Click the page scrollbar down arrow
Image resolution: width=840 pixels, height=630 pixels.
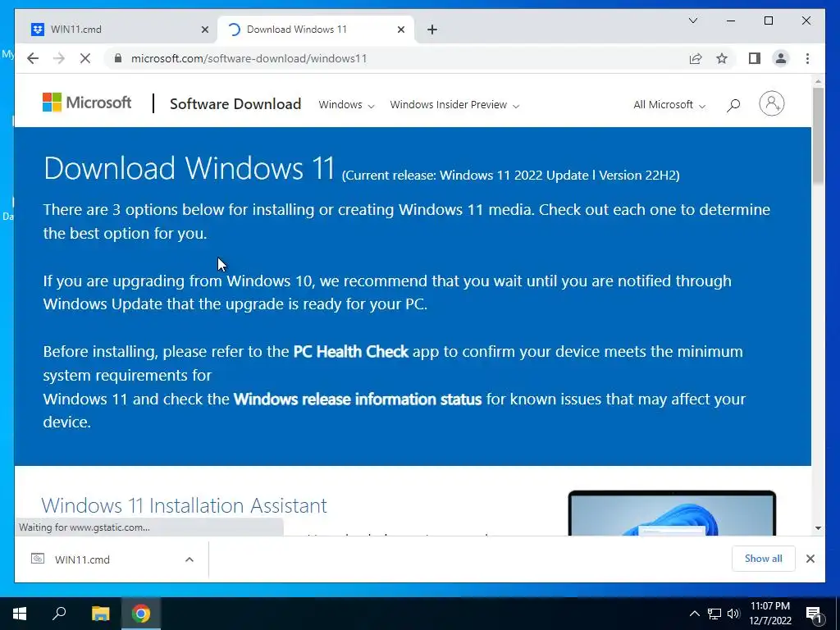pos(818,528)
